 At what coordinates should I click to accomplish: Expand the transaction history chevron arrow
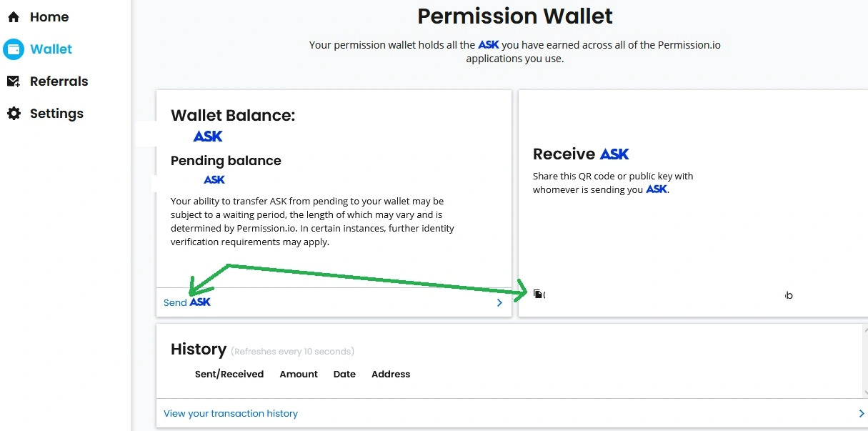tap(862, 413)
